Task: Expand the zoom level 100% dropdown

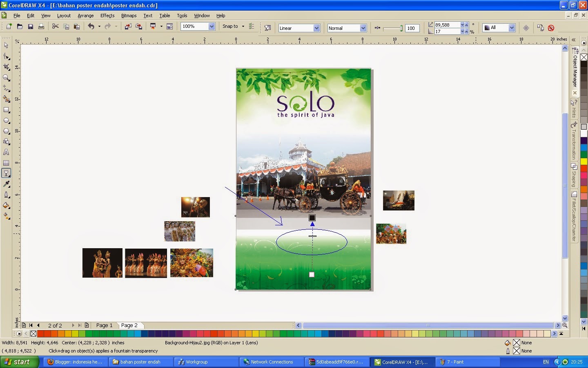Action: tap(212, 26)
